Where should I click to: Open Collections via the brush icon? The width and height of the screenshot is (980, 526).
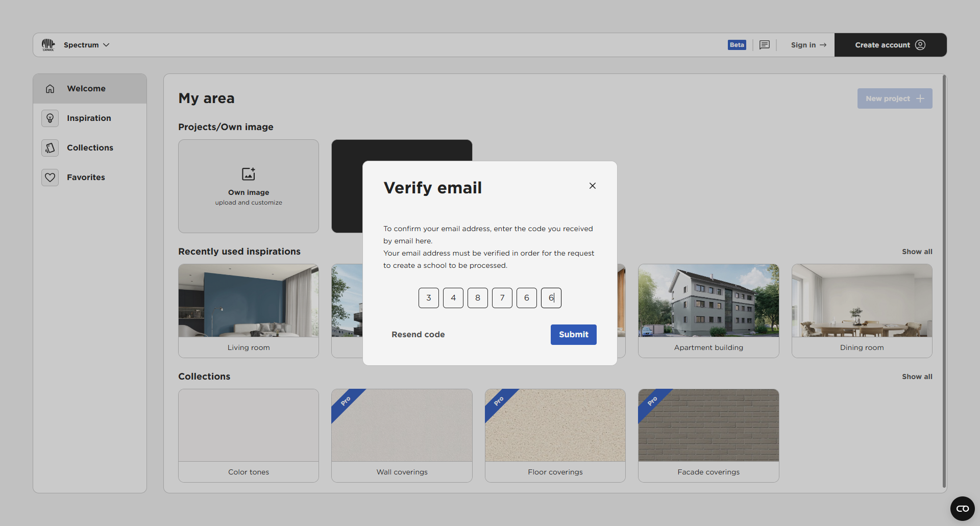point(50,147)
